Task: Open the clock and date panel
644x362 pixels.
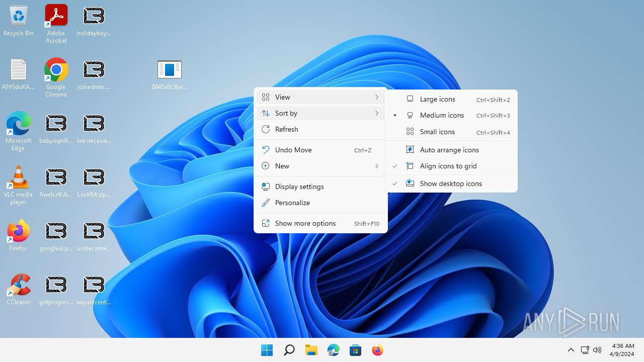Action: [622, 350]
